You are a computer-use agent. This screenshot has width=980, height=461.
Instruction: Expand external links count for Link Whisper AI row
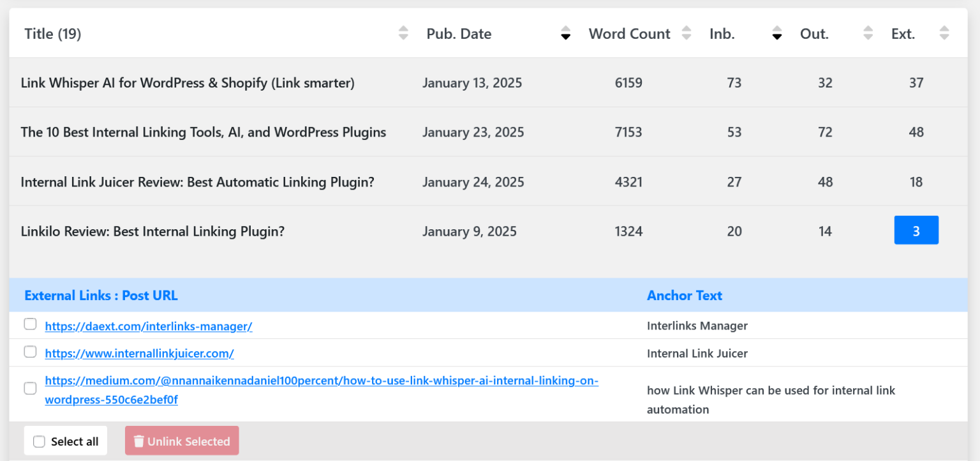(x=916, y=82)
